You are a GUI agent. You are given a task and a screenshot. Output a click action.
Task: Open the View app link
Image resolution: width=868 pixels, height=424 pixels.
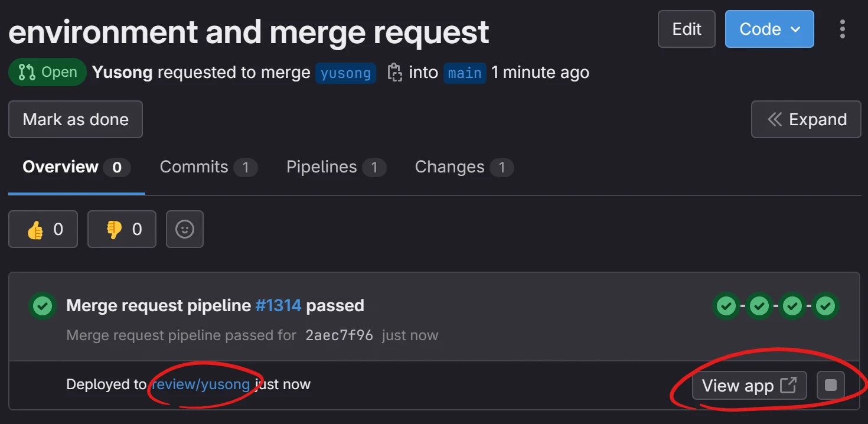[x=749, y=386]
